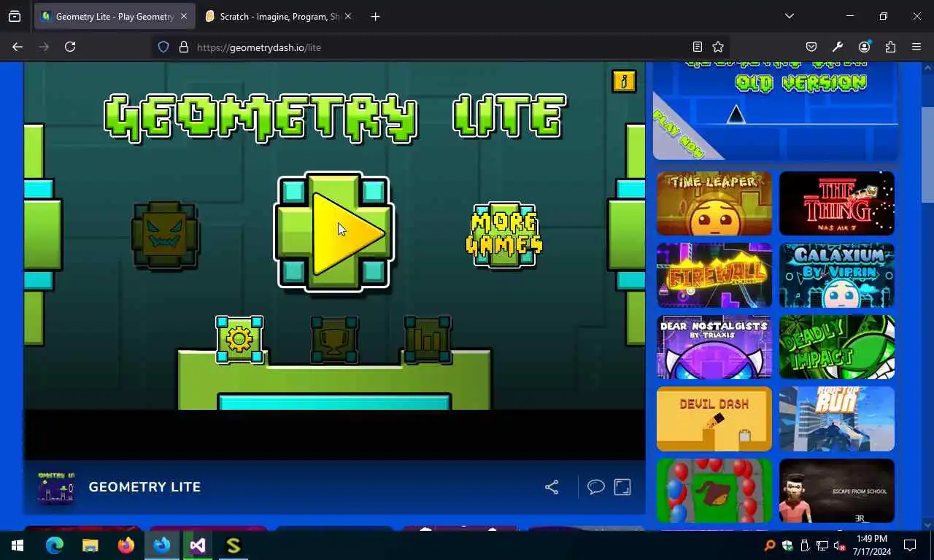The image size is (934, 560).
Task: Start the game with the yellow play button
Action: (334, 232)
